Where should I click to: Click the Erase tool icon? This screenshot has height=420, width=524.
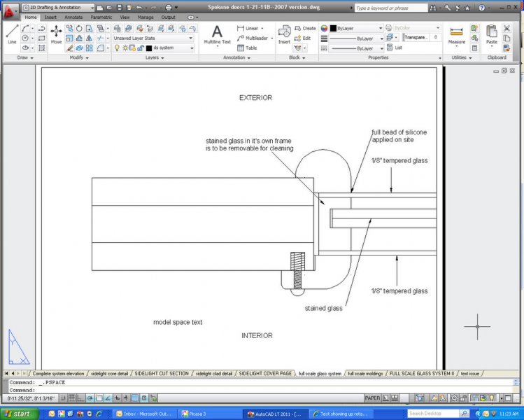coord(69,48)
